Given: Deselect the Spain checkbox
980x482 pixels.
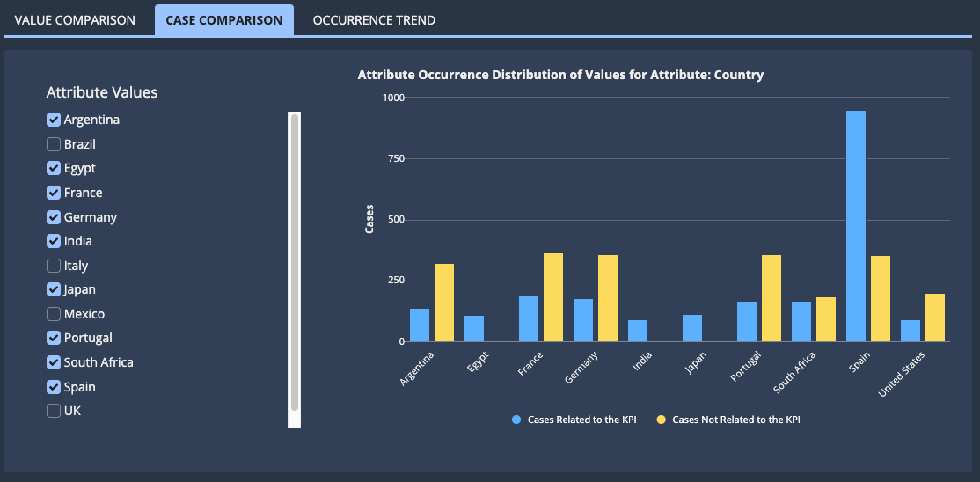Looking at the screenshot, I should [x=54, y=387].
